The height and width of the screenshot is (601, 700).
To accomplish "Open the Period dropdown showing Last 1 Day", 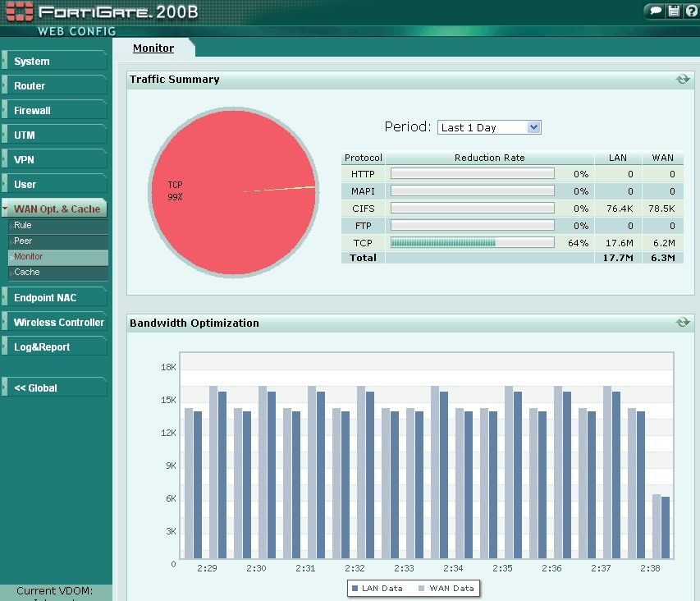I will [489, 127].
